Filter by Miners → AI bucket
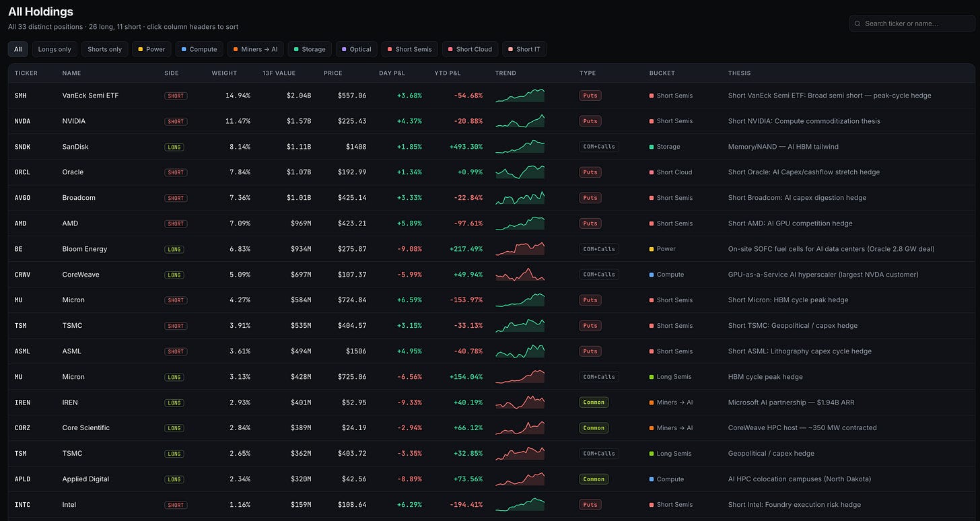 point(255,49)
